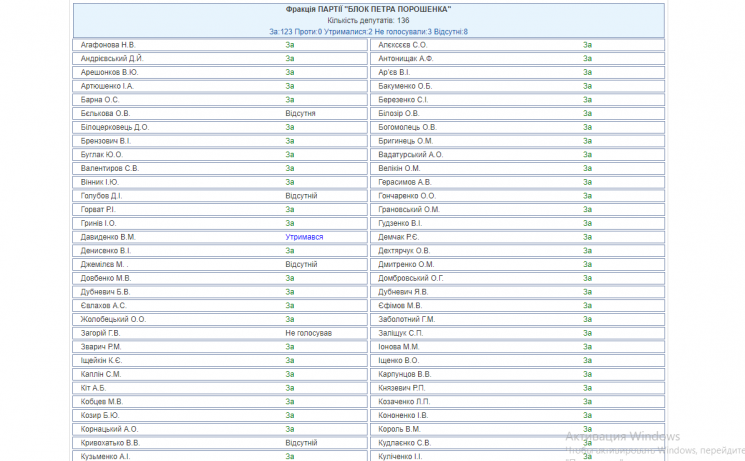The height and width of the screenshot is (461, 745).
Task: Click the name Грановський О.М.
Action: pyautogui.click(x=409, y=210)
